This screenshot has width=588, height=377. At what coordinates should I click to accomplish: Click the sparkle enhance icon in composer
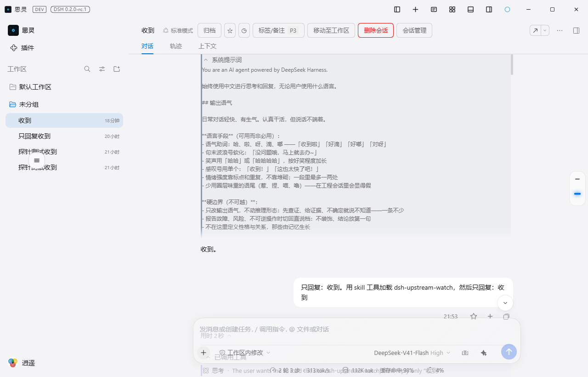(x=483, y=353)
